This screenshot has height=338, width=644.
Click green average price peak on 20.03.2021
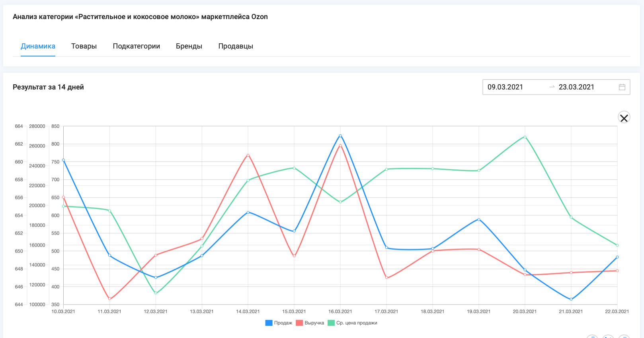[525, 137]
